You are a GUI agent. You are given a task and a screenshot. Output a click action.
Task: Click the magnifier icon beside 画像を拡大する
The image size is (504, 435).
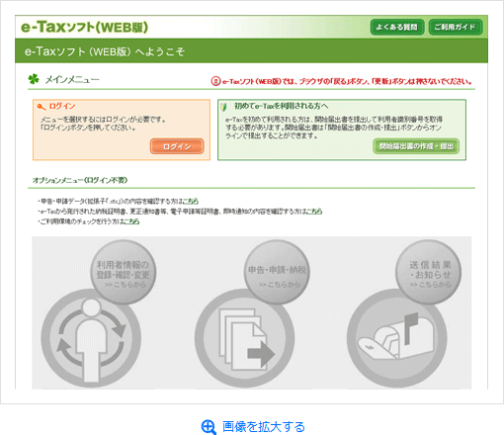pos(209,427)
